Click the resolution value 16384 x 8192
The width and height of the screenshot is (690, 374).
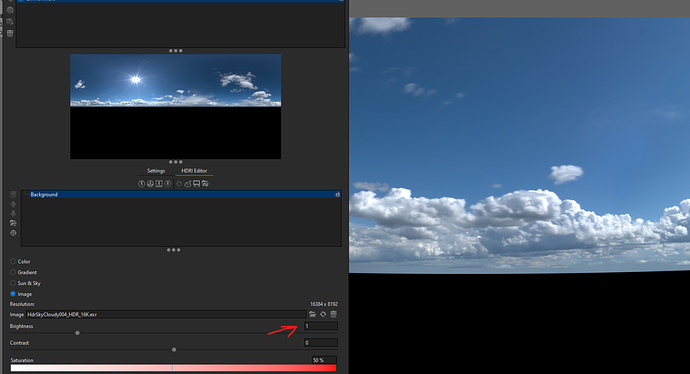324,304
